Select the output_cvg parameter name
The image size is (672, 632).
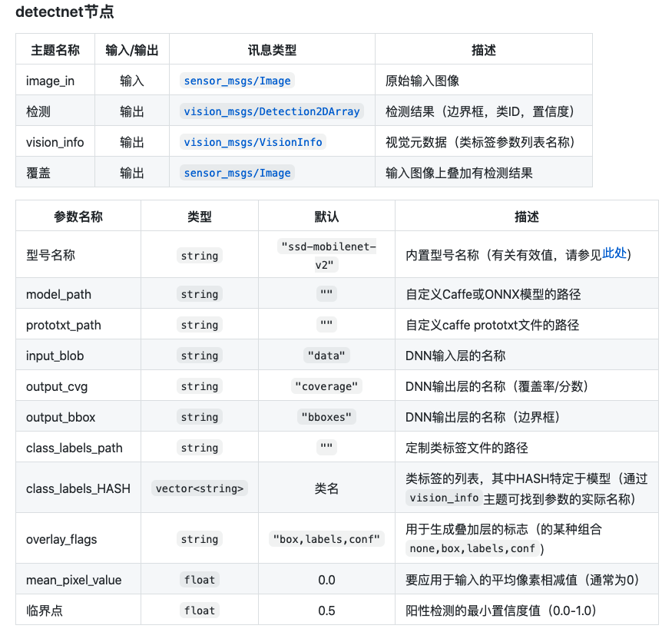tap(57, 386)
